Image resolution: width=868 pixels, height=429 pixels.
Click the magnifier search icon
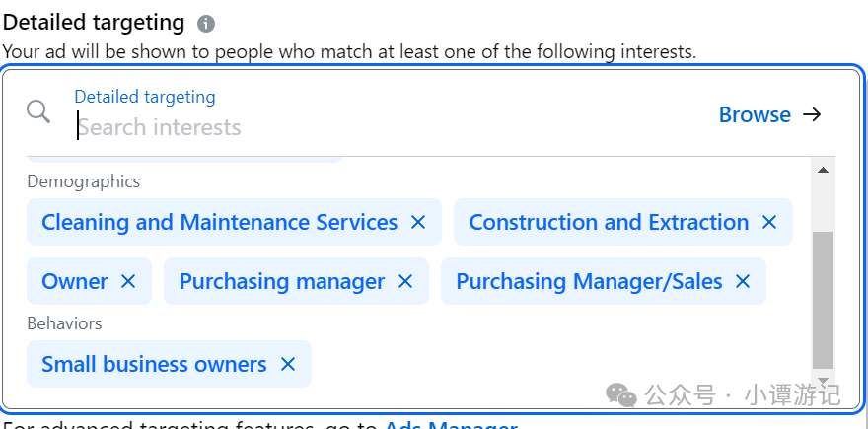coord(38,111)
